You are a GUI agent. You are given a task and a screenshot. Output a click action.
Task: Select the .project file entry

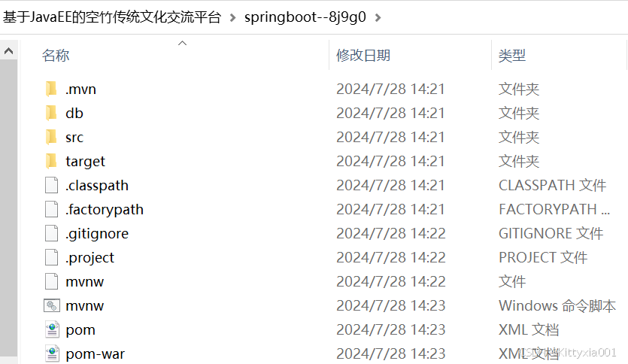pyautogui.click(x=89, y=257)
